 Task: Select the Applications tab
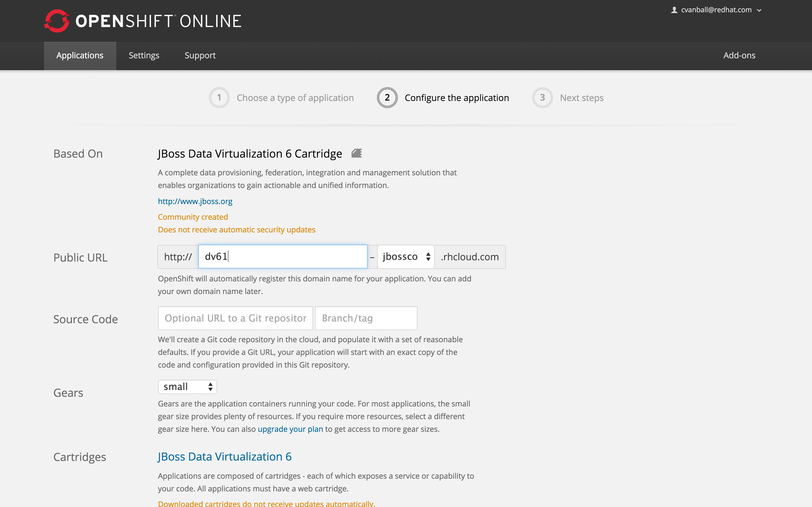(x=80, y=55)
